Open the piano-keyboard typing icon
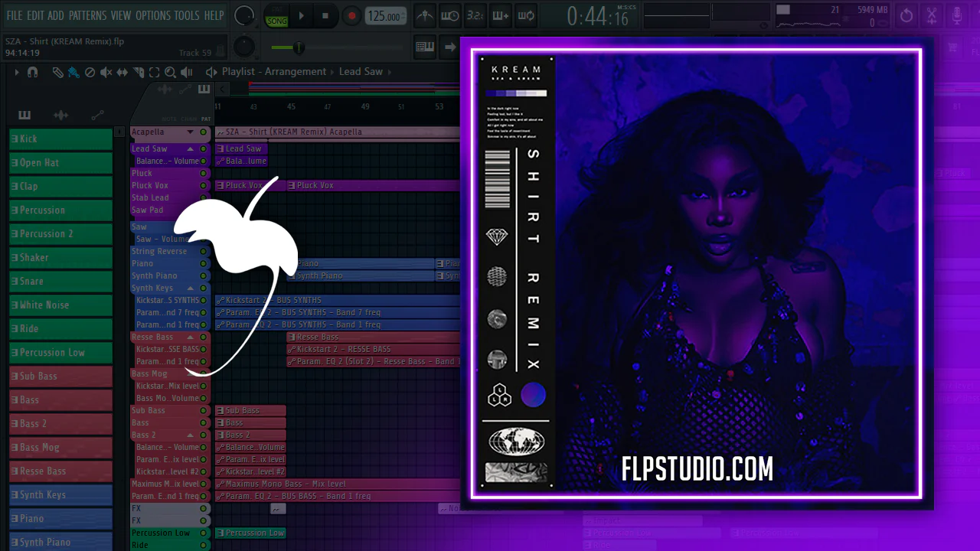Image resolution: width=980 pixels, height=551 pixels. (425, 47)
